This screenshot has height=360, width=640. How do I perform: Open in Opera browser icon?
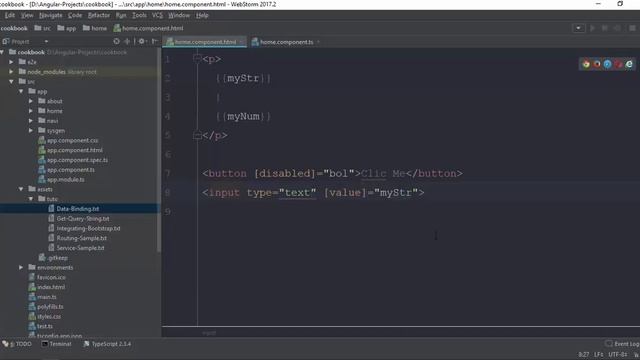click(618, 64)
